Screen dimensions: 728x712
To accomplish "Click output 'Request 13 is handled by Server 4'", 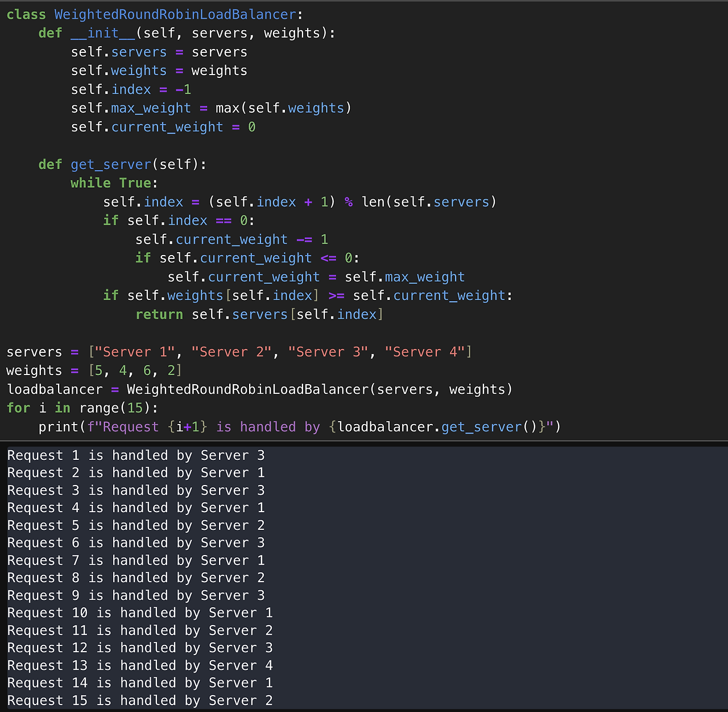I will 140,665.
